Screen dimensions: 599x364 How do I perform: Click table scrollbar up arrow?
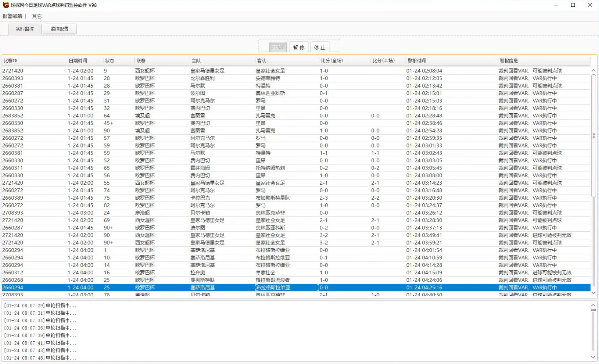[x=594, y=70]
